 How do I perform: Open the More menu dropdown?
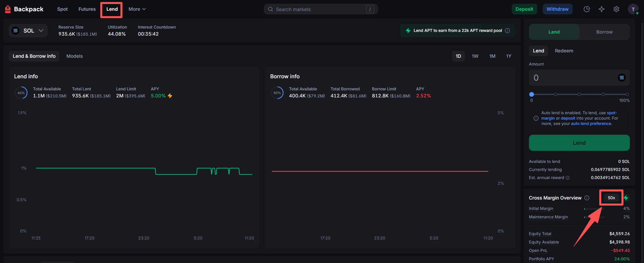pyautogui.click(x=137, y=9)
